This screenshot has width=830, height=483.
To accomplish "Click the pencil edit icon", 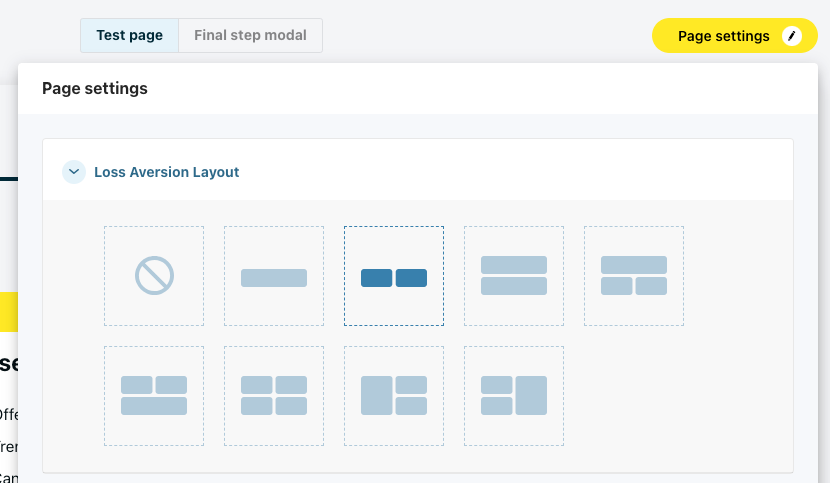I will (792, 36).
